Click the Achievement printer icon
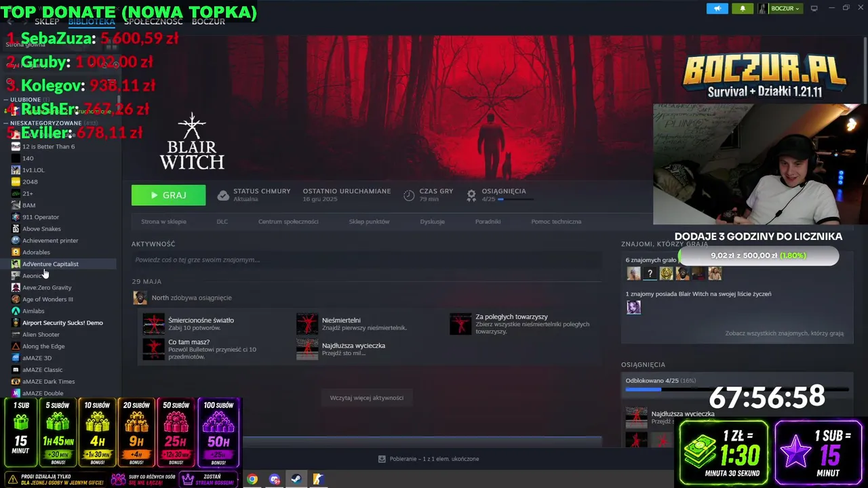Screen dimensions: 868x488 click(16, 241)
